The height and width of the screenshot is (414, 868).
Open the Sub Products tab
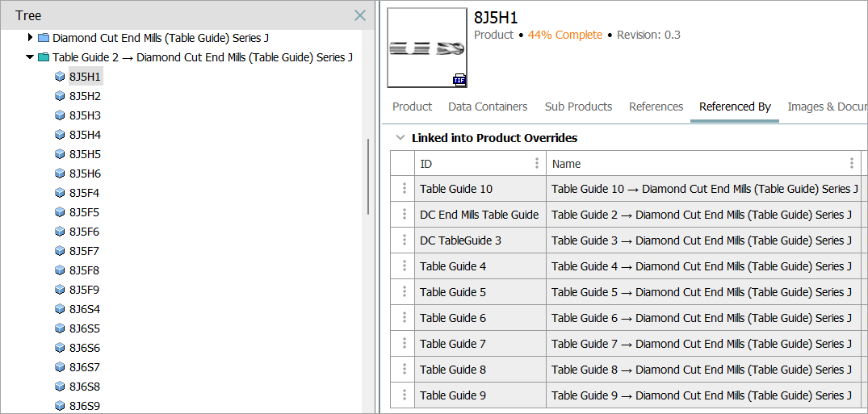(x=578, y=107)
